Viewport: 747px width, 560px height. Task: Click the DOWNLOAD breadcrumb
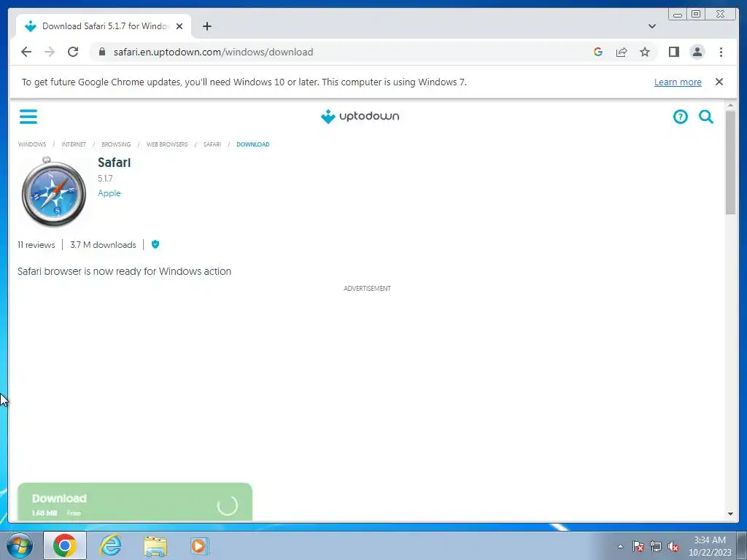pos(253,144)
